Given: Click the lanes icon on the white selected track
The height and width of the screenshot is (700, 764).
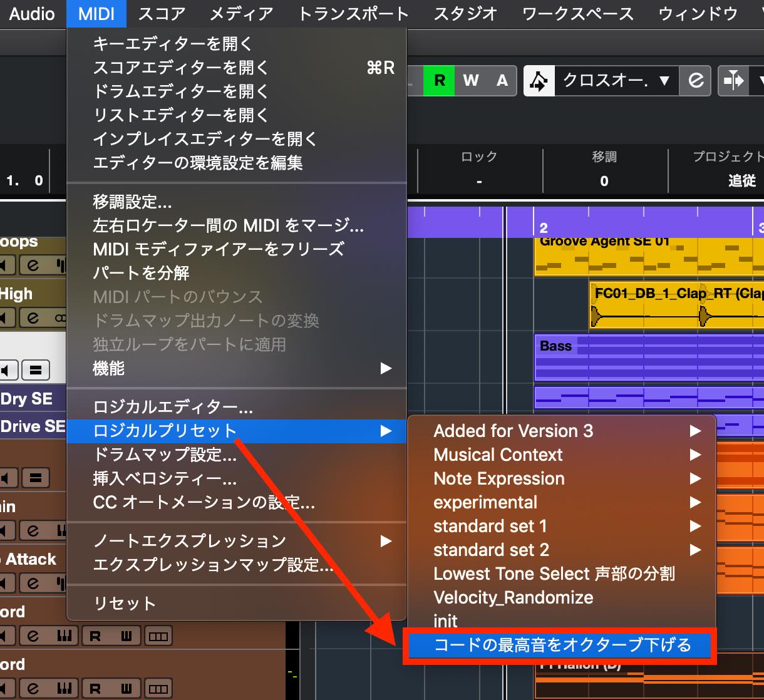Looking at the screenshot, I should coord(36,370).
